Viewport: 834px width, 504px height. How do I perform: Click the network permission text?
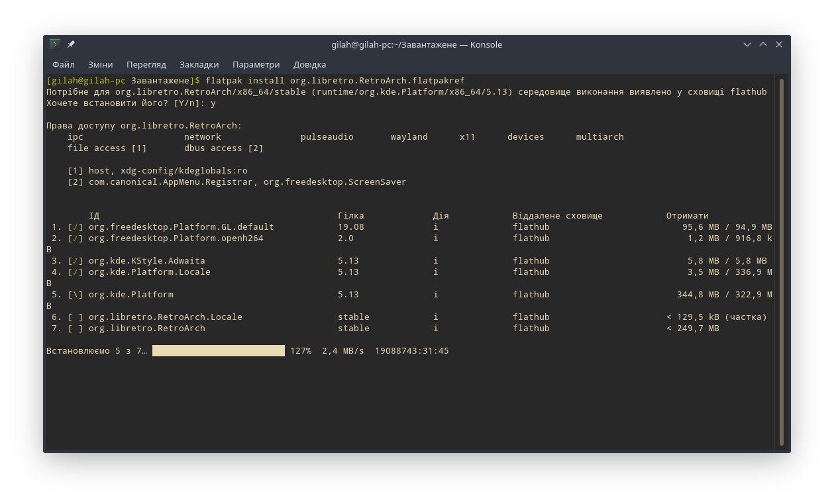[x=202, y=136]
